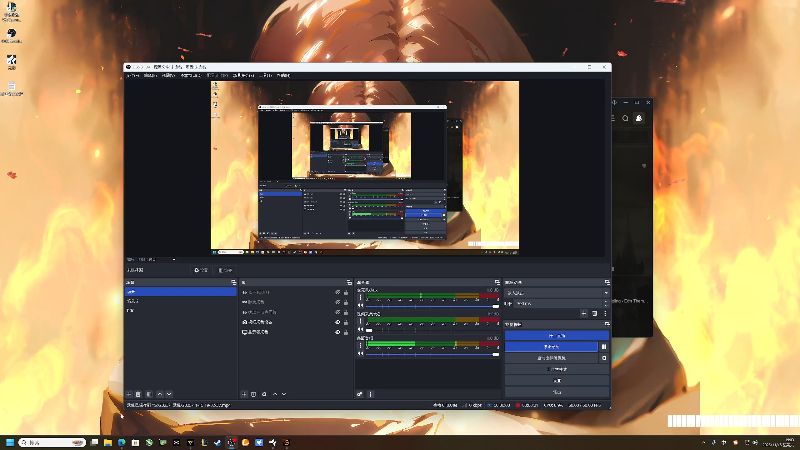Open scene filters icon in Scenes toolbar
800x450 pixels.
149,394
